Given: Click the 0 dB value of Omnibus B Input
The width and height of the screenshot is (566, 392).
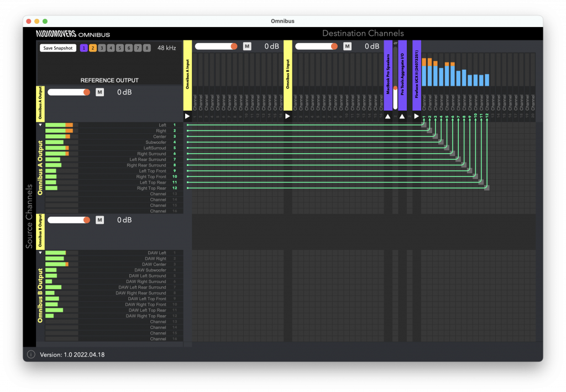Looking at the screenshot, I should (x=372, y=46).
